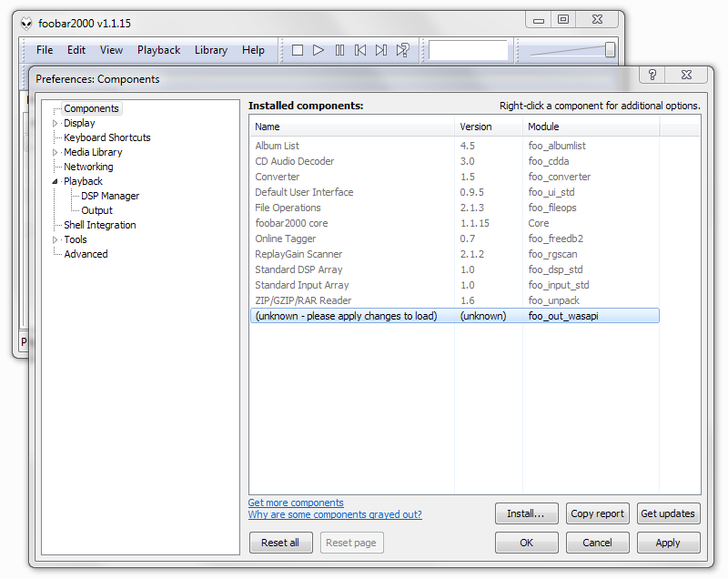Skip to the next track
Viewport: 728px width, 579px height.
pos(381,50)
